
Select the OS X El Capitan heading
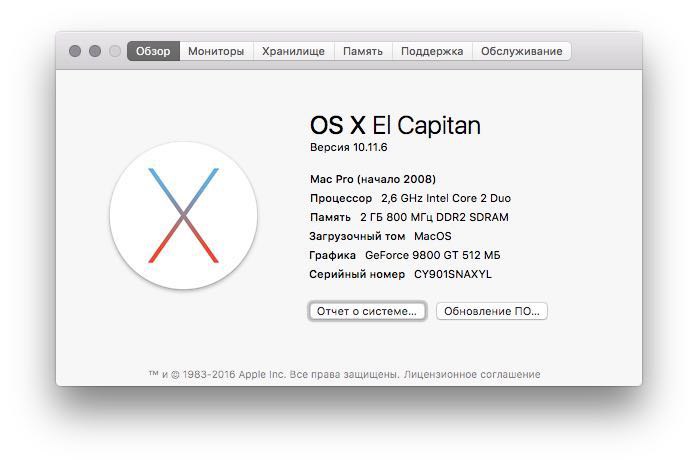395,125
